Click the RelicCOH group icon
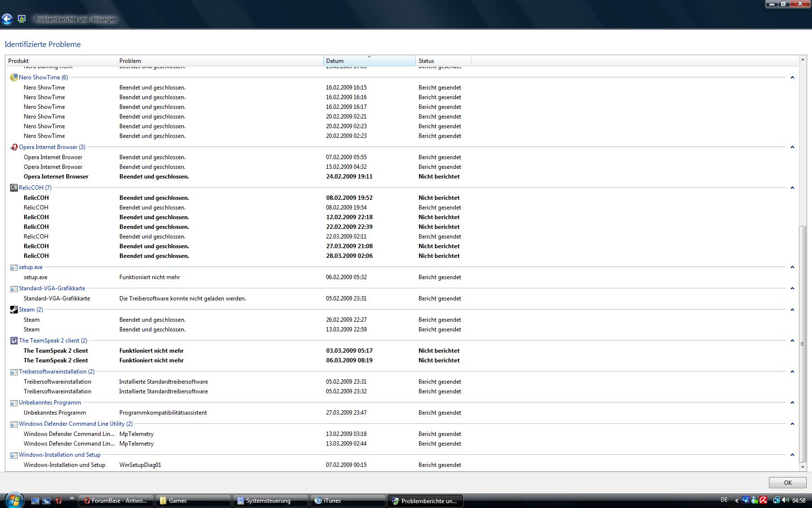Viewport: 812px width, 508px height. tap(14, 188)
